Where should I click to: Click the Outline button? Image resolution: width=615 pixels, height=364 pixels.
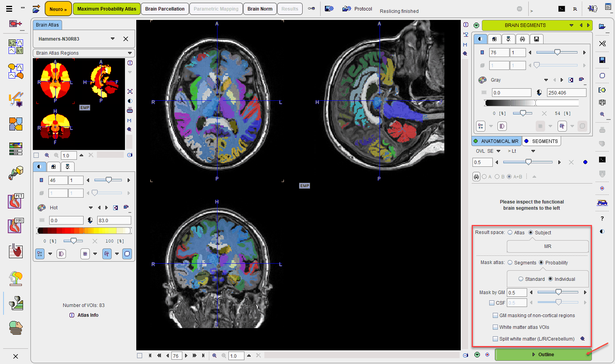543,355
